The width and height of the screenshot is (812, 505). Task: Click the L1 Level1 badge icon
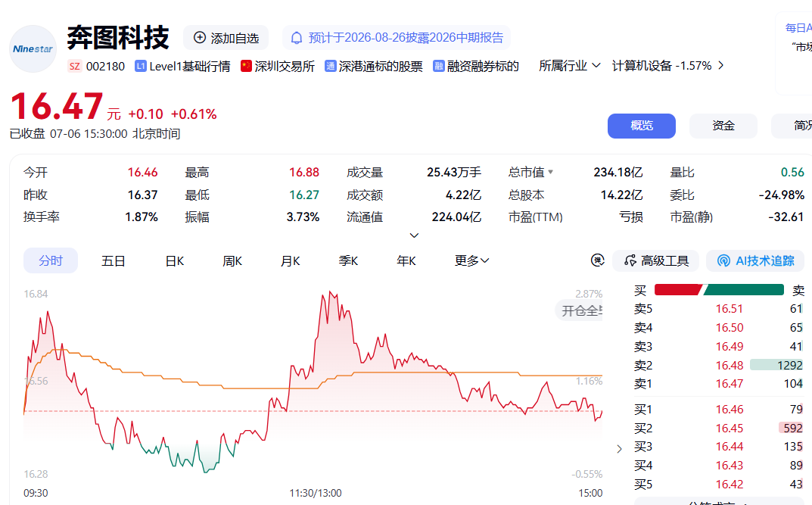pos(140,67)
